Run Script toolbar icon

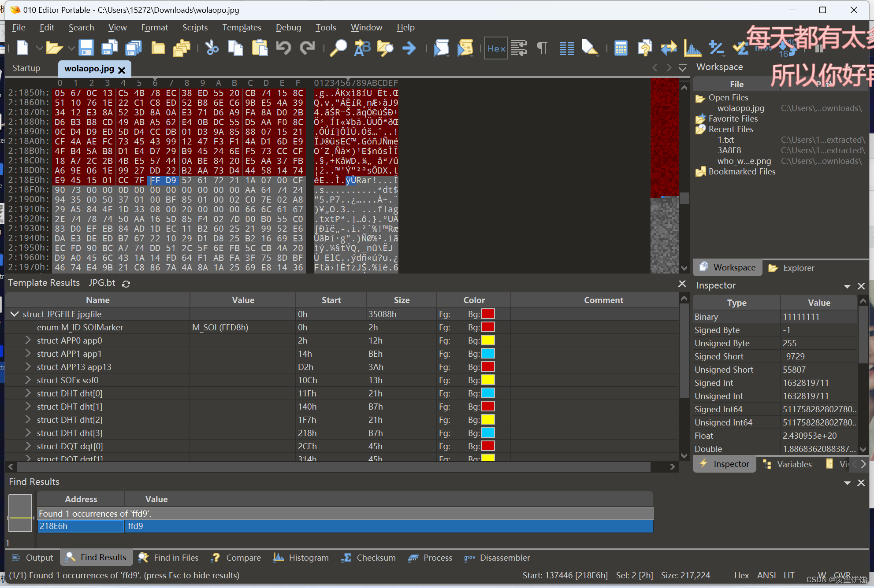pos(441,48)
